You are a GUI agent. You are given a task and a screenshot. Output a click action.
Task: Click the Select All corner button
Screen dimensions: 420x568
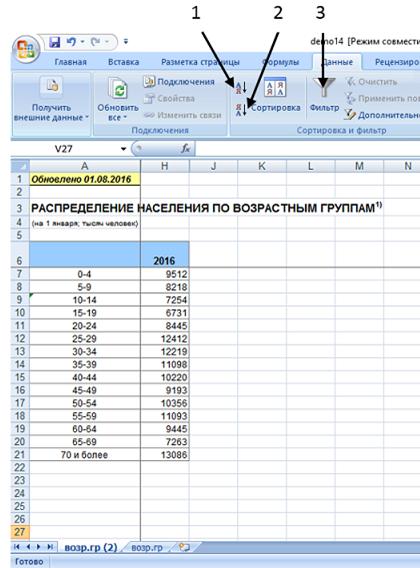tap(20, 166)
